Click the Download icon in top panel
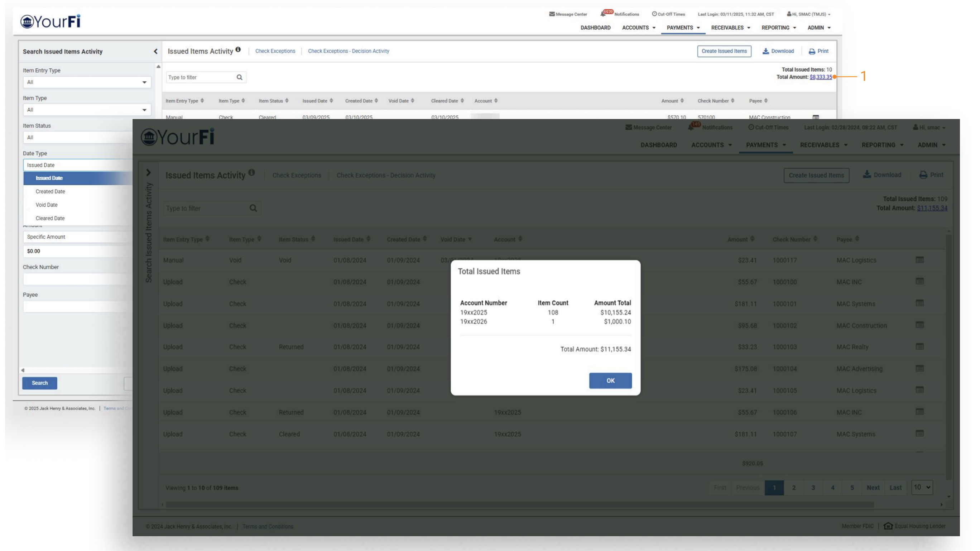 pos(765,51)
